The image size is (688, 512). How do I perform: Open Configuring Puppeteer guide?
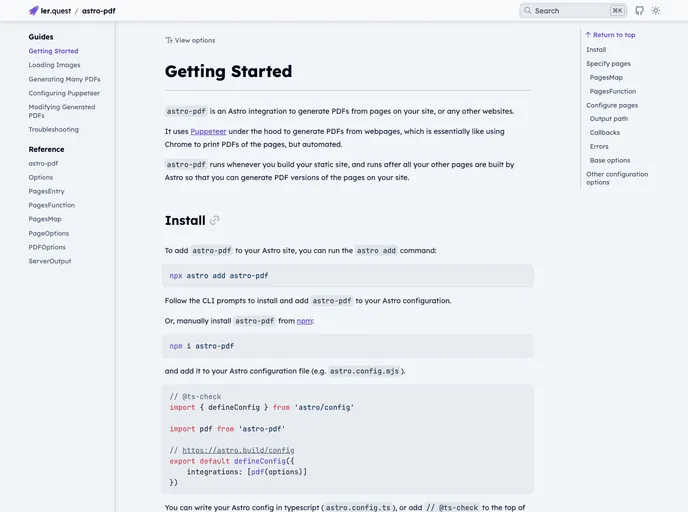click(64, 93)
